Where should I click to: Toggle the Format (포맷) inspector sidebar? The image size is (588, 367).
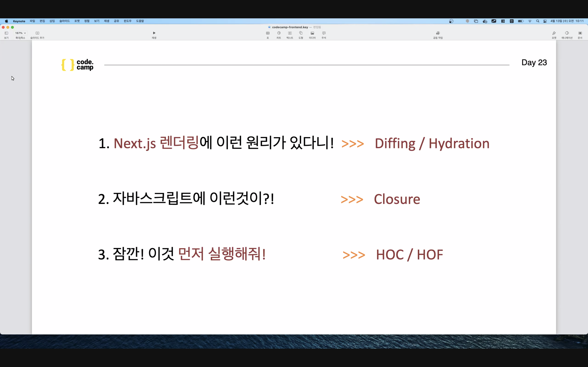(x=554, y=33)
